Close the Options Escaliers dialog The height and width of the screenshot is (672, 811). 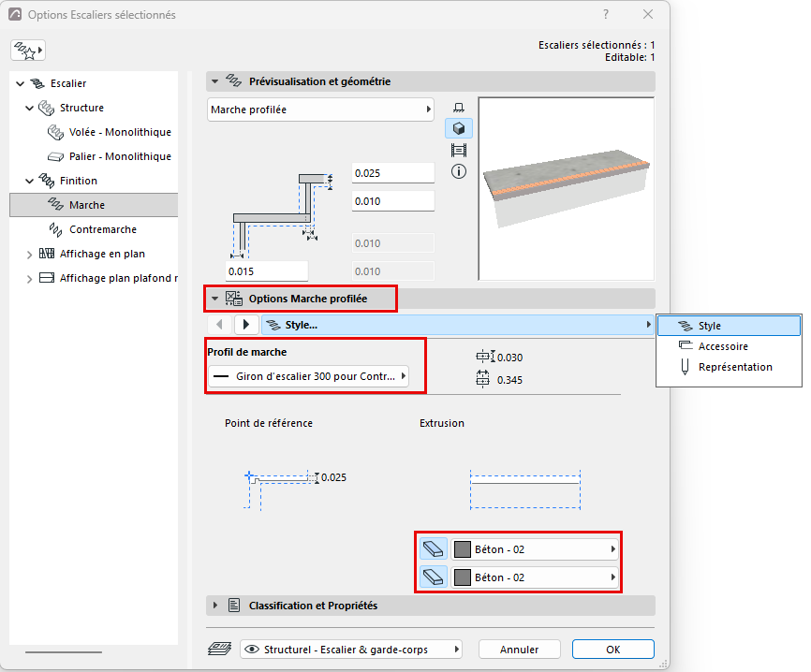(647, 14)
